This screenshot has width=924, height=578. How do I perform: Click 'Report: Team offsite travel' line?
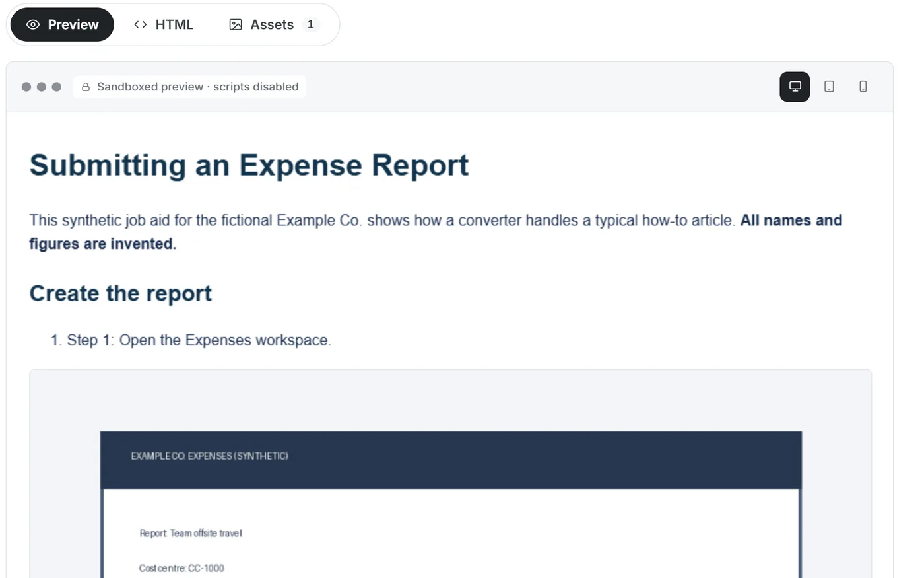[191, 533]
